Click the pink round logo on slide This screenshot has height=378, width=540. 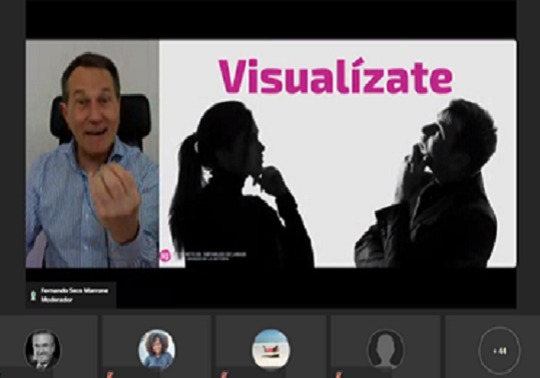click(x=165, y=256)
